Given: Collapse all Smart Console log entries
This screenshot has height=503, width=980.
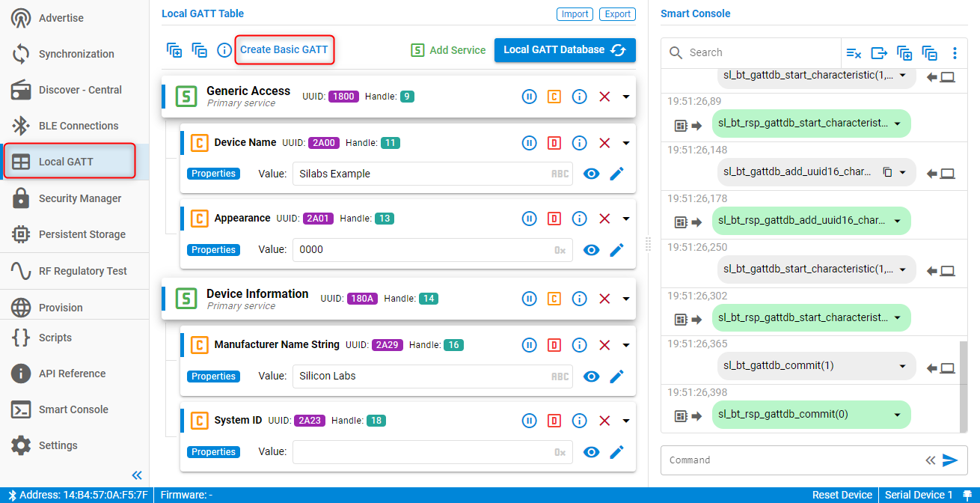Looking at the screenshot, I should [930, 53].
